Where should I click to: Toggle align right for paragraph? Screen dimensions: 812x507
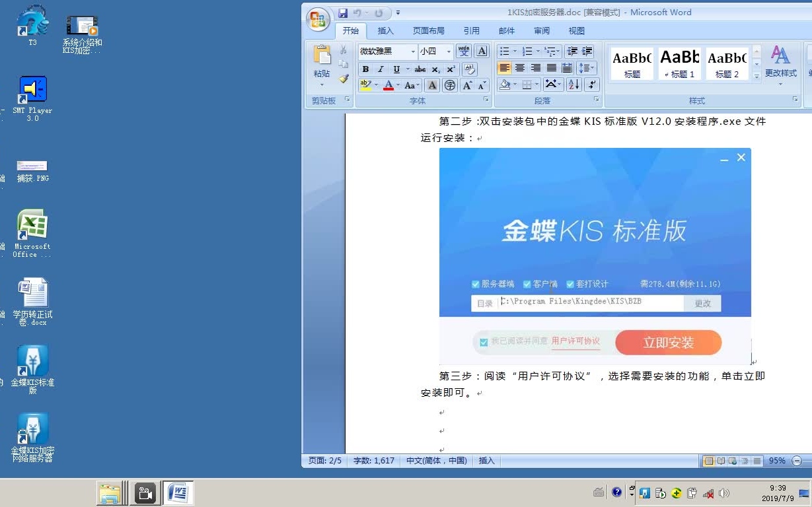536,68
